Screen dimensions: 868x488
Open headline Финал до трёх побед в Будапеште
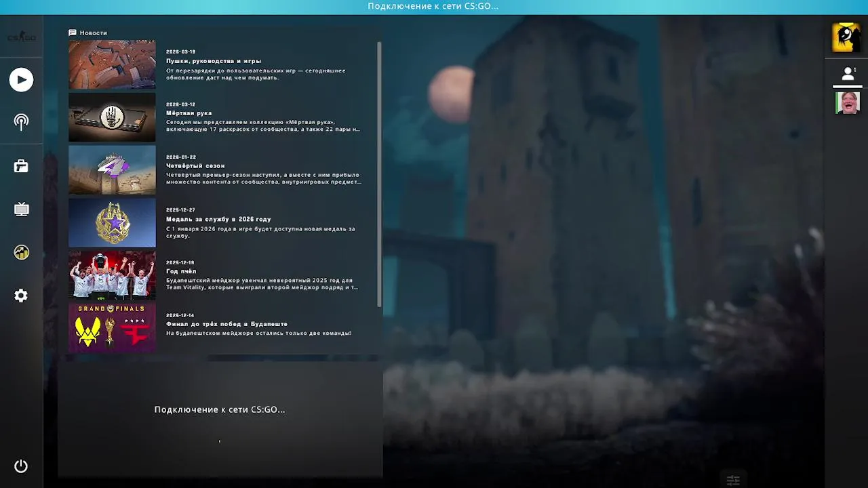click(226, 324)
